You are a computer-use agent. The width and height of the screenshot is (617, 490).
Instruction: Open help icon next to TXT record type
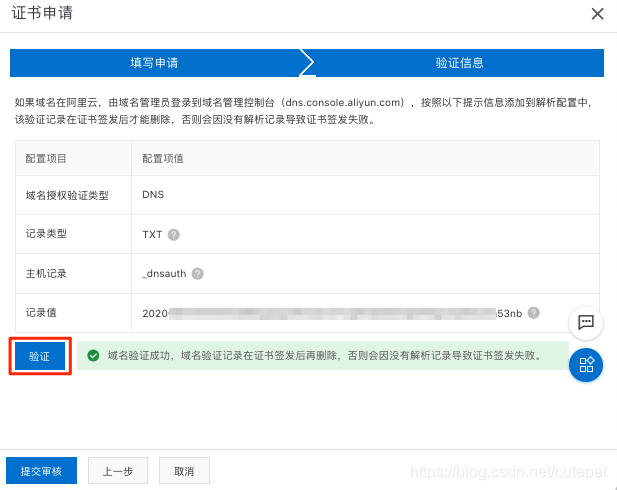[174, 235]
